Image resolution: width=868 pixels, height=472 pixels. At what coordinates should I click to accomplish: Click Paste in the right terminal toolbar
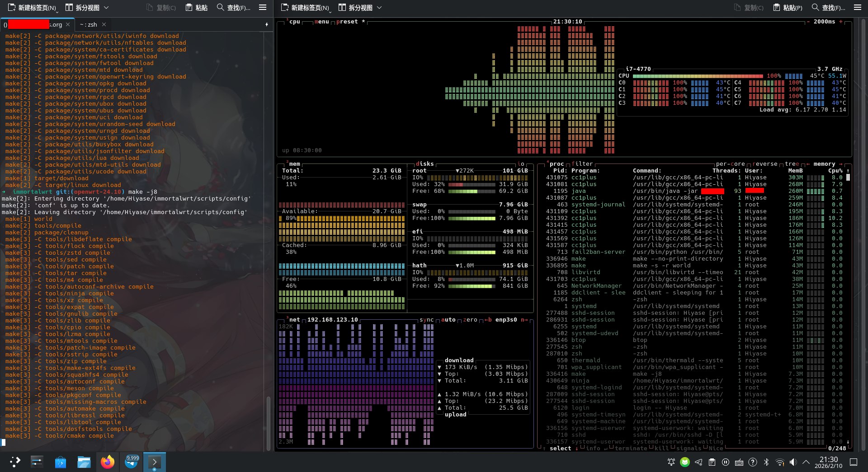(x=788, y=8)
